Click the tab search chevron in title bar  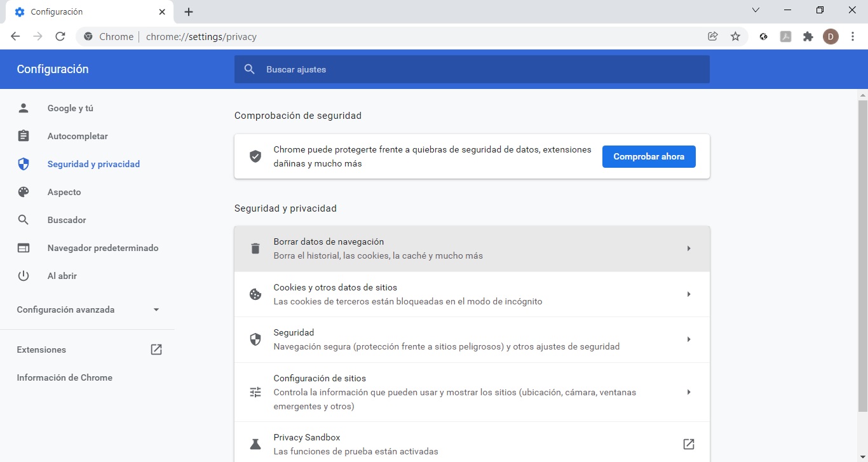[x=756, y=10]
